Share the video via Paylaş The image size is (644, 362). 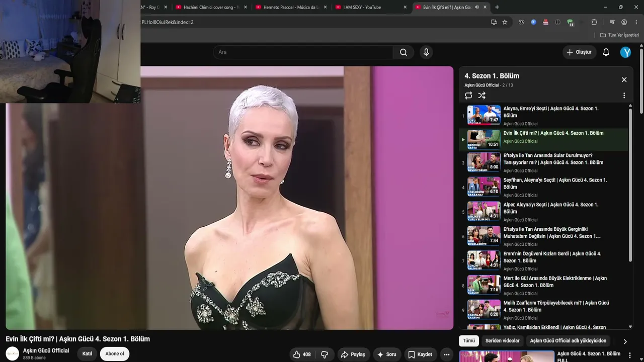click(353, 354)
